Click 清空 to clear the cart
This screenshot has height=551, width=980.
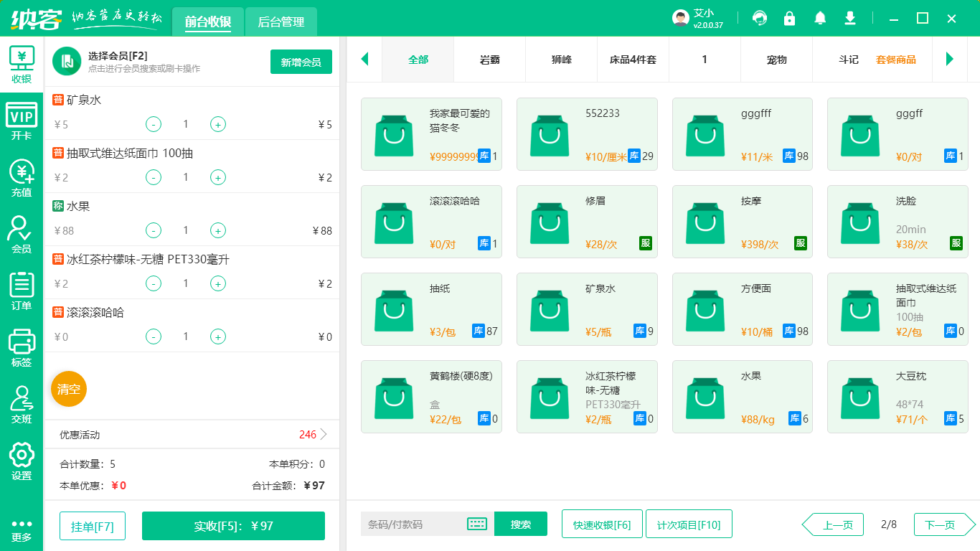click(68, 388)
